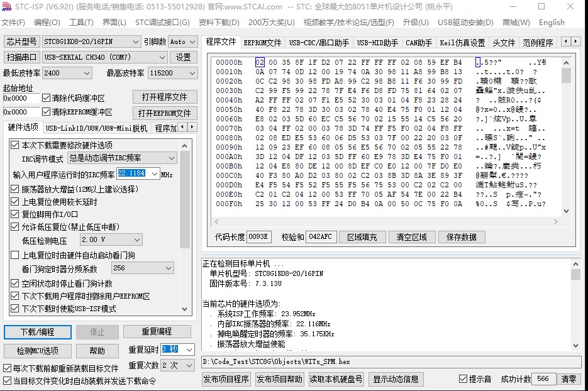
Task: Click the STC-ISP app icon in title bar
Action: tap(6, 7)
